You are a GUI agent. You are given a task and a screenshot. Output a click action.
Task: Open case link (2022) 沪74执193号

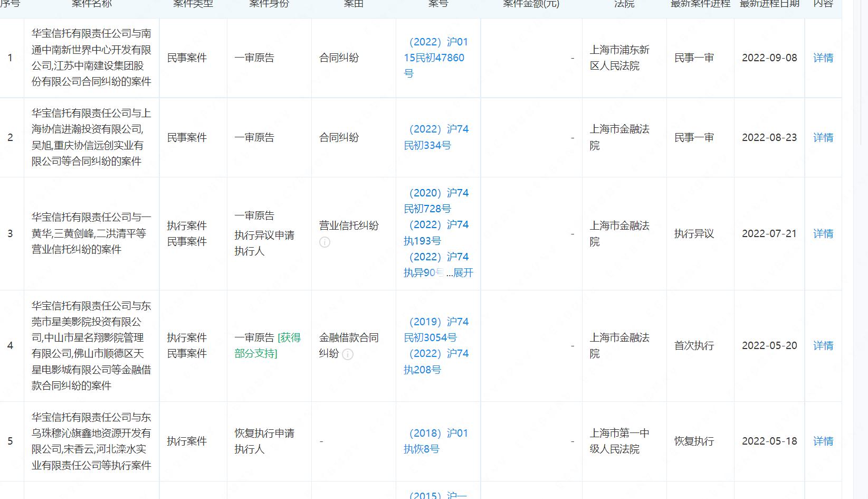coord(434,233)
